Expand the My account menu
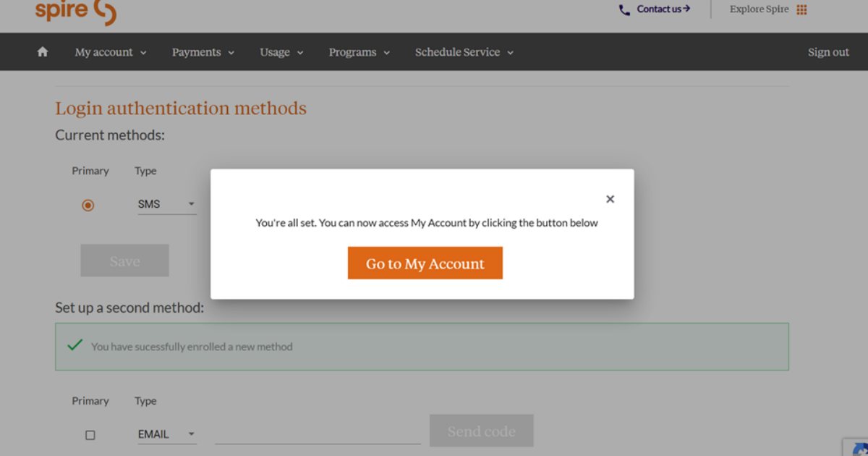 (x=110, y=52)
